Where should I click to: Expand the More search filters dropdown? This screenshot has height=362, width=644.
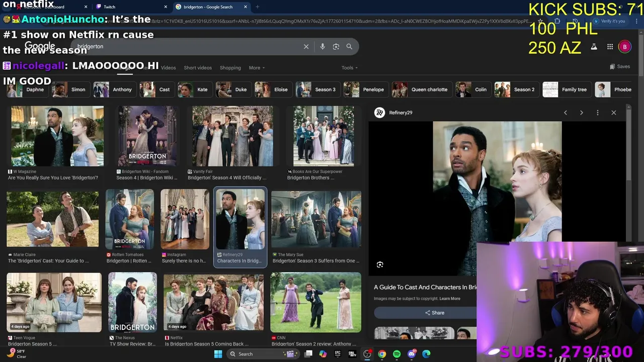[x=257, y=68]
